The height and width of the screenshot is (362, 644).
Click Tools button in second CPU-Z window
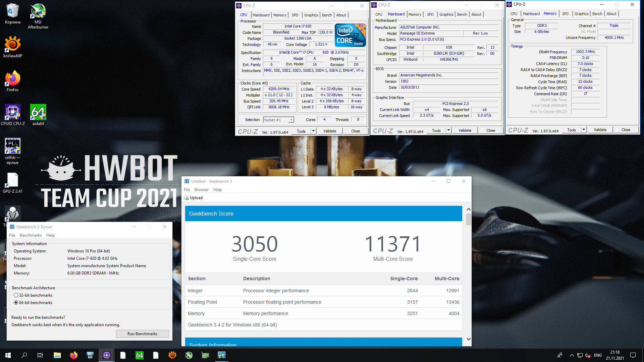coord(436,130)
